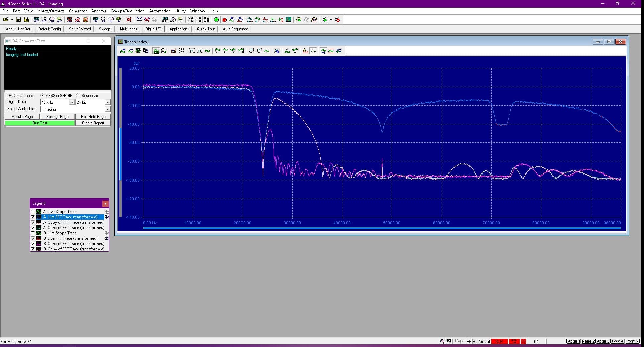This screenshot has height=347, width=644.
Task: Click the numeric readout 3.25/5.60 icon
Action: click(182, 51)
